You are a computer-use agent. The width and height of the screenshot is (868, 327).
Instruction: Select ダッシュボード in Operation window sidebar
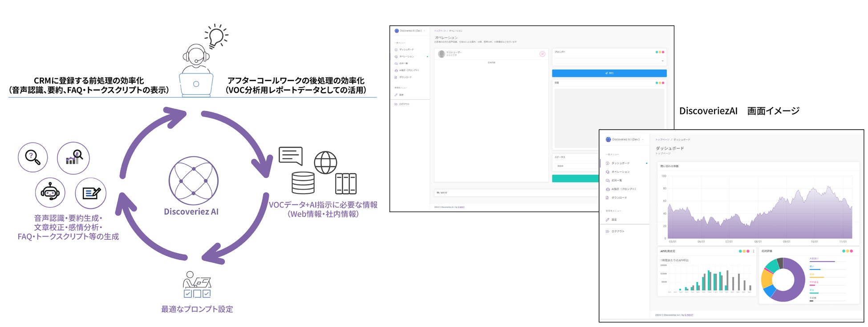pos(406,49)
